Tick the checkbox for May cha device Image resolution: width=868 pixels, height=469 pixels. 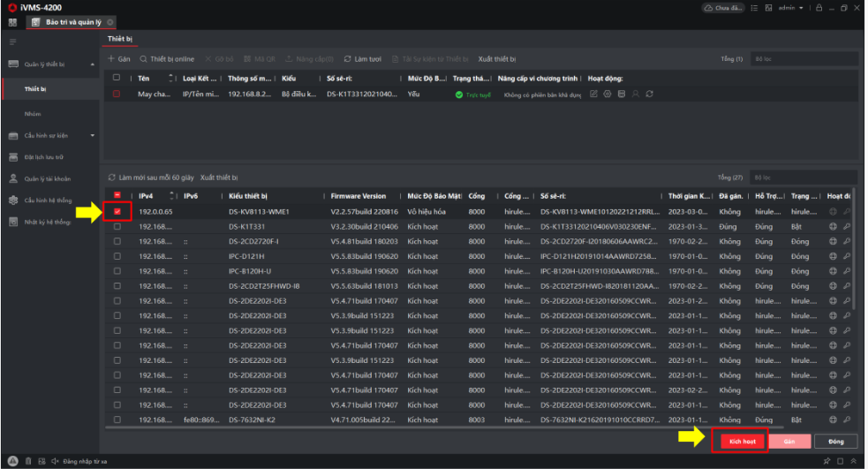[117, 94]
